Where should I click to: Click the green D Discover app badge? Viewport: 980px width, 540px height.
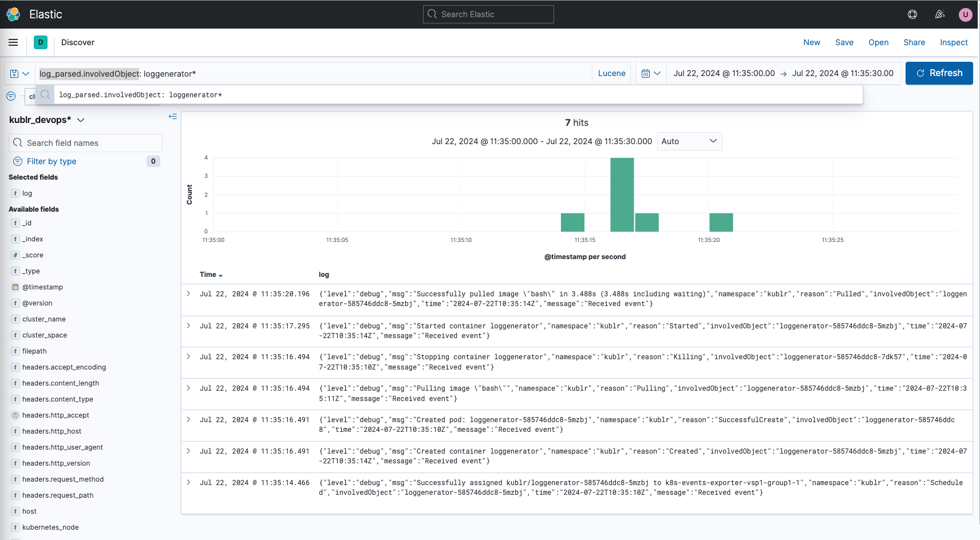click(x=41, y=42)
